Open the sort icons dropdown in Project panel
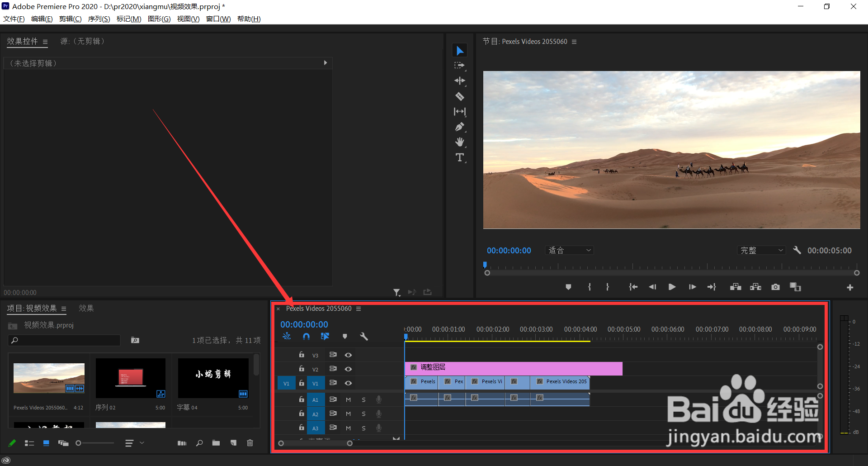The height and width of the screenshot is (466, 868). pos(134,443)
